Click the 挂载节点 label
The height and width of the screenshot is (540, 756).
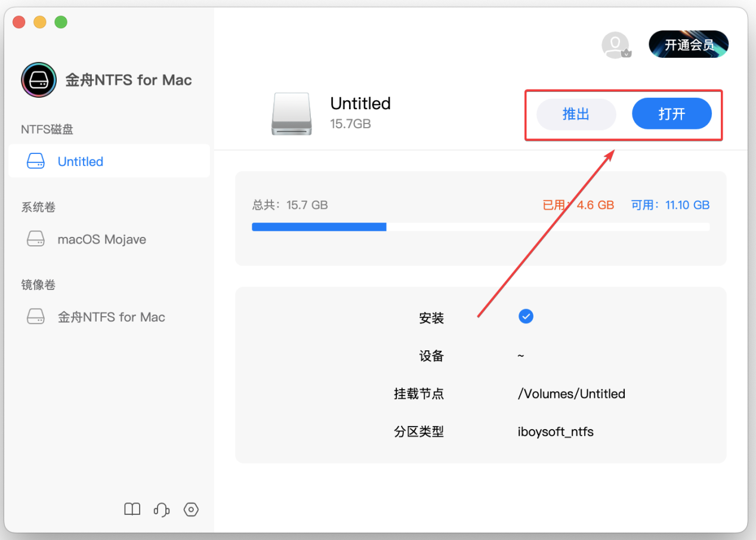(419, 394)
